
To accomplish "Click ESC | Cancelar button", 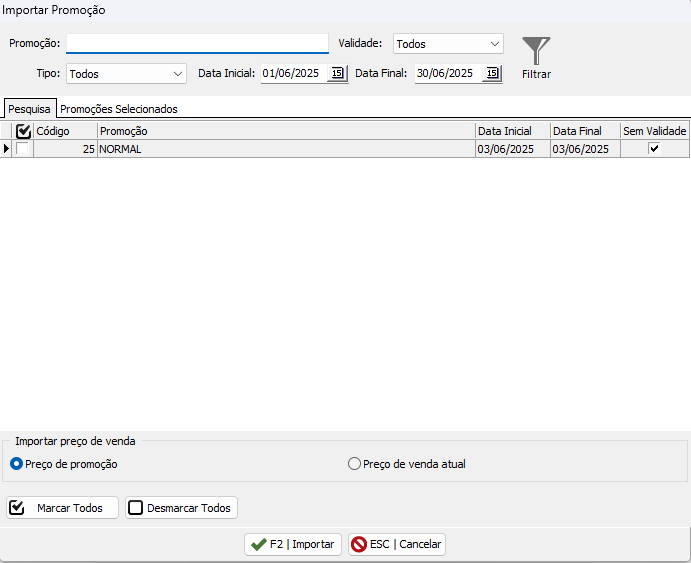I will click(x=397, y=544).
